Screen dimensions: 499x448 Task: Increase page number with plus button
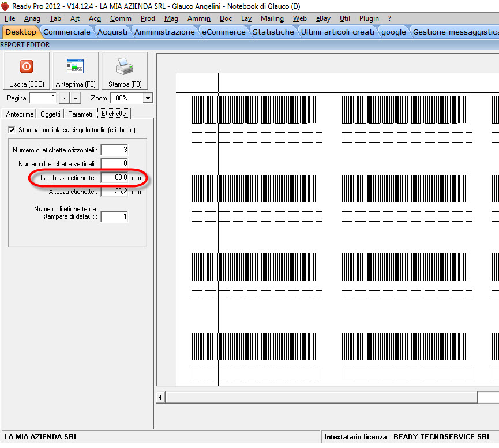tap(76, 98)
